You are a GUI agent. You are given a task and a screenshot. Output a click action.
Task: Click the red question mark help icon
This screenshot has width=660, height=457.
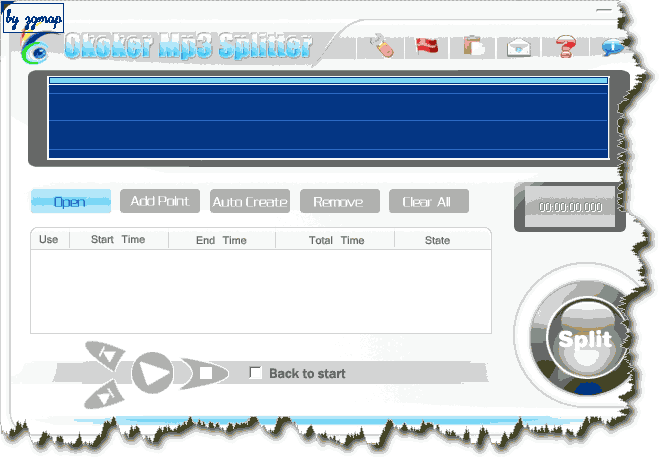coord(565,46)
